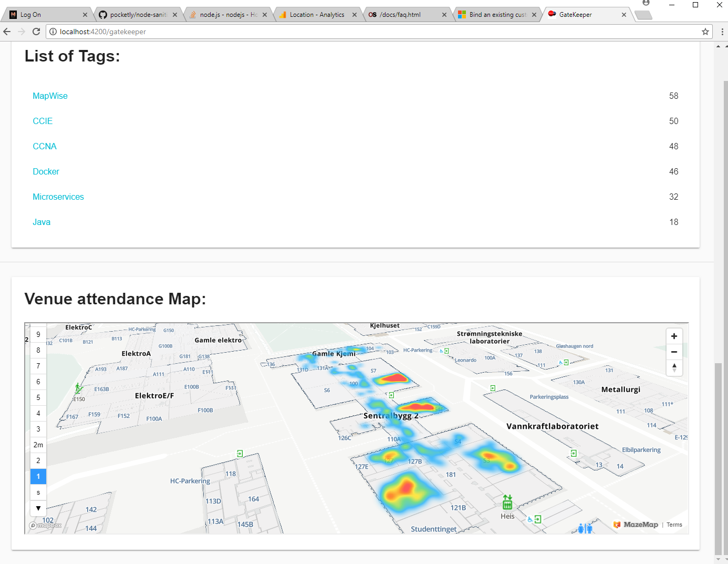
Task: Reload the page
Action: tap(36, 32)
